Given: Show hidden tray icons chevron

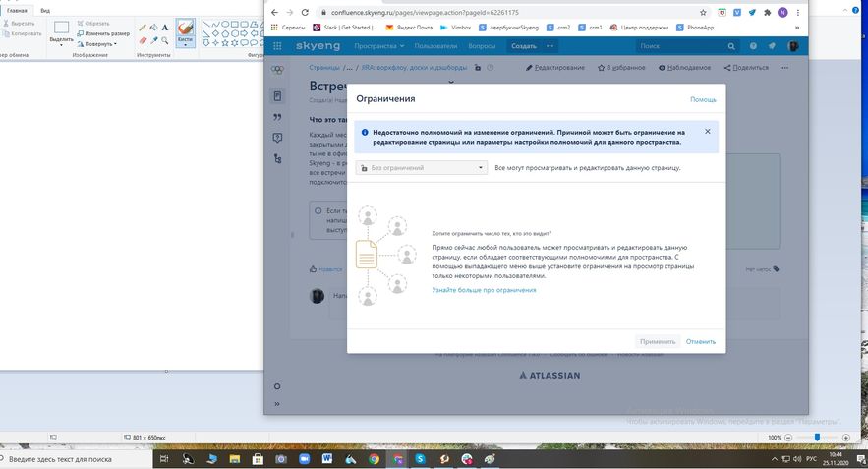Looking at the screenshot, I should point(774,459).
